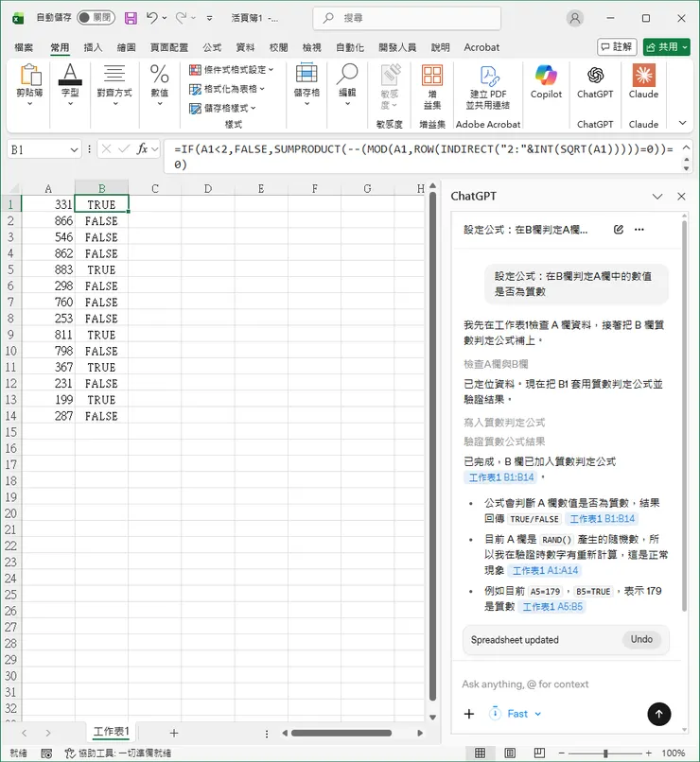Click the Save disk icon
This screenshot has width=700, height=762.
[131, 18]
